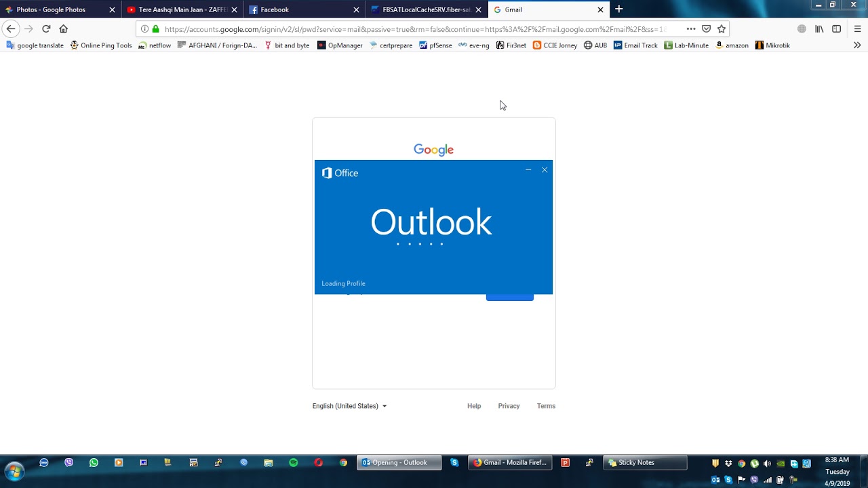The height and width of the screenshot is (488, 868).
Task: Open the Privacy link
Action: 509,406
